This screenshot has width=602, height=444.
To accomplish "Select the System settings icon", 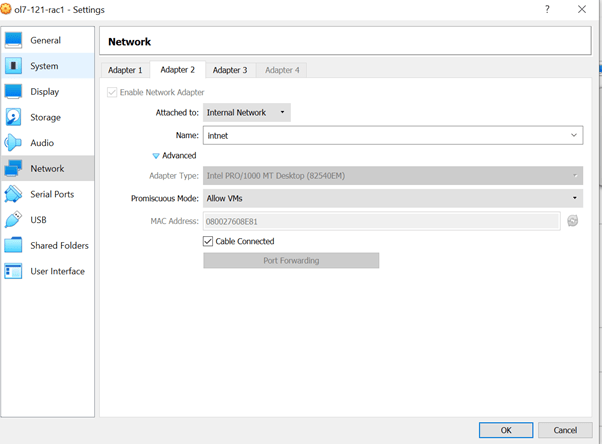I will pos(13,66).
